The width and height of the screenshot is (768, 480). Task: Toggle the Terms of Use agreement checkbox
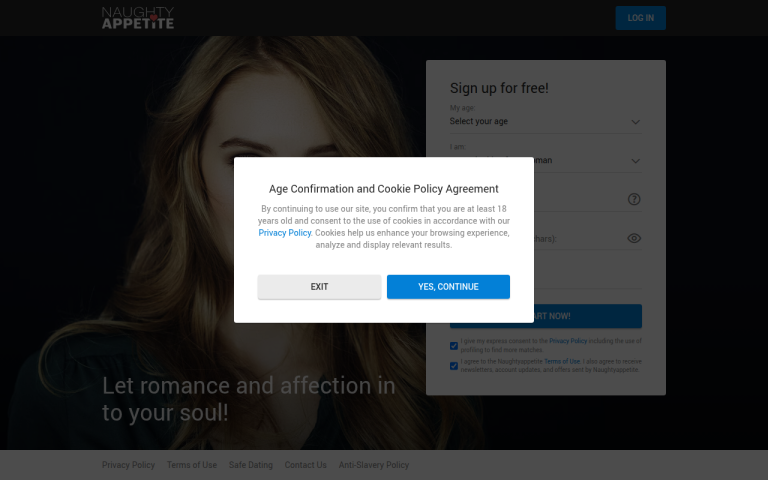point(454,366)
